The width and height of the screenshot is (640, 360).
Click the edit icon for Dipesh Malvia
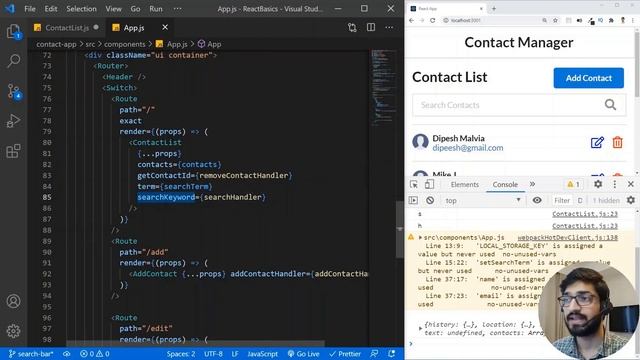tap(597, 142)
